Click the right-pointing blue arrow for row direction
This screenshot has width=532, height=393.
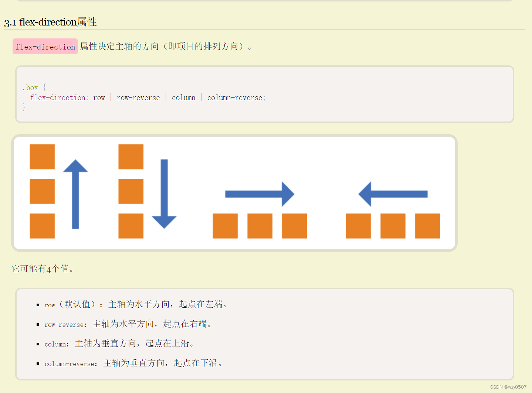[x=259, y=194]
